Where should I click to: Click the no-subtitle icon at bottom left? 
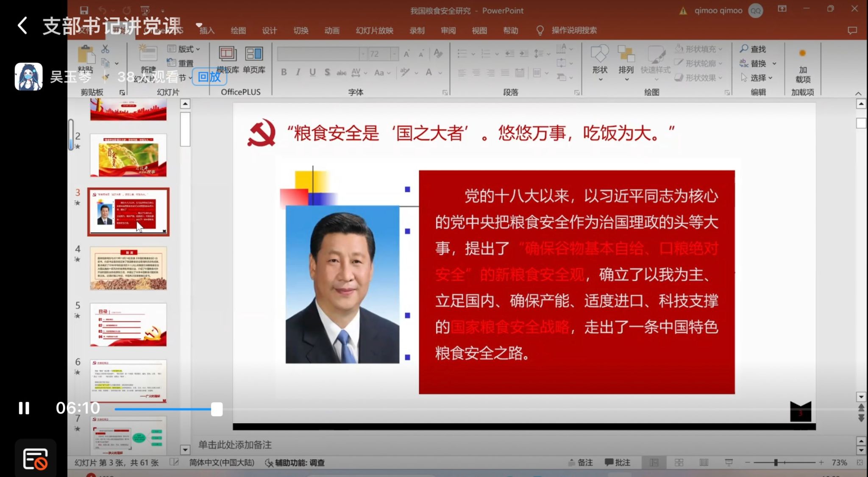tap(35, 459)
